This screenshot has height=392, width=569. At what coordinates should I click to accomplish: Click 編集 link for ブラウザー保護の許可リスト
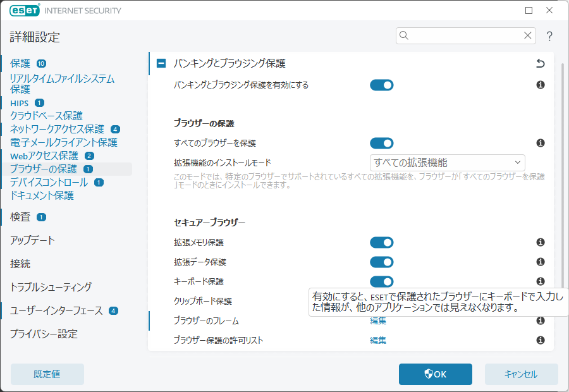(378, 340)
